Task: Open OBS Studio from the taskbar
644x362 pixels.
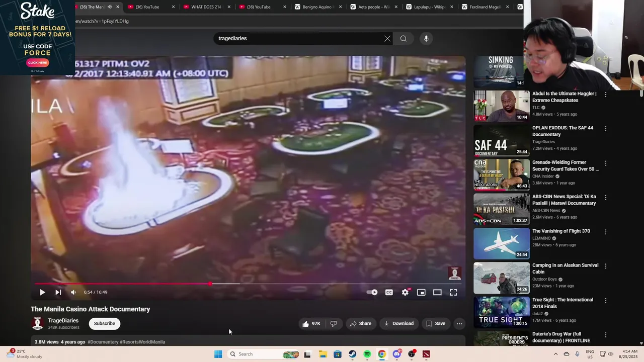Action: [x=412, y=354]
